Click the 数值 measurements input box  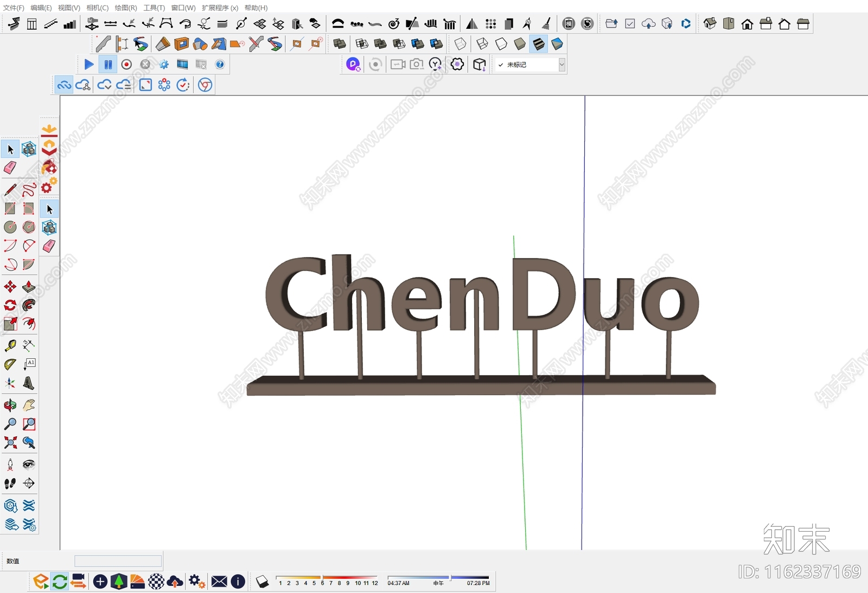coord(118,561)
